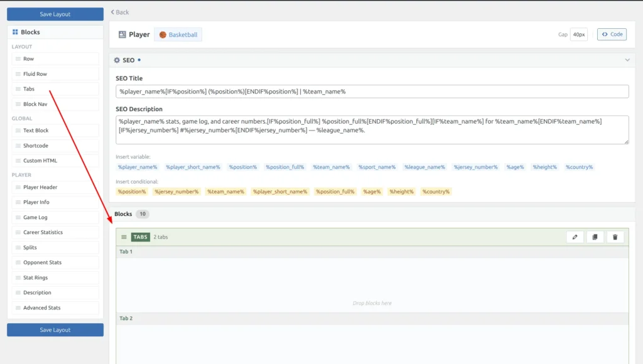Screen dimensions: 643x364
Task: Select the Shortcode block item
Action: 55,146
